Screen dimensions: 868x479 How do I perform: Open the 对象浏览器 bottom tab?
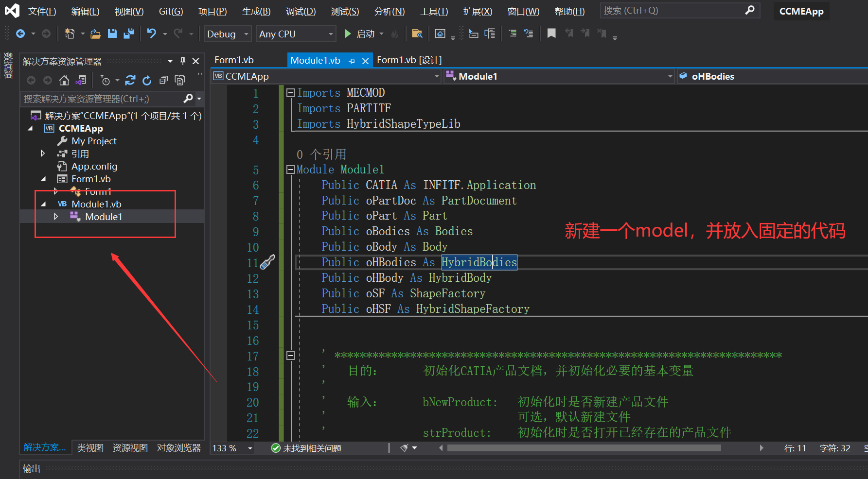click(x=179, y=447)
